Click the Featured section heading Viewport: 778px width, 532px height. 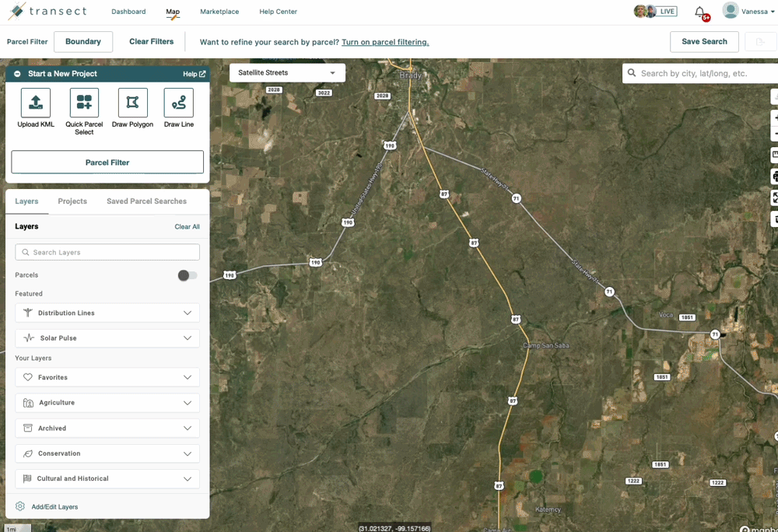pos(29,293)
